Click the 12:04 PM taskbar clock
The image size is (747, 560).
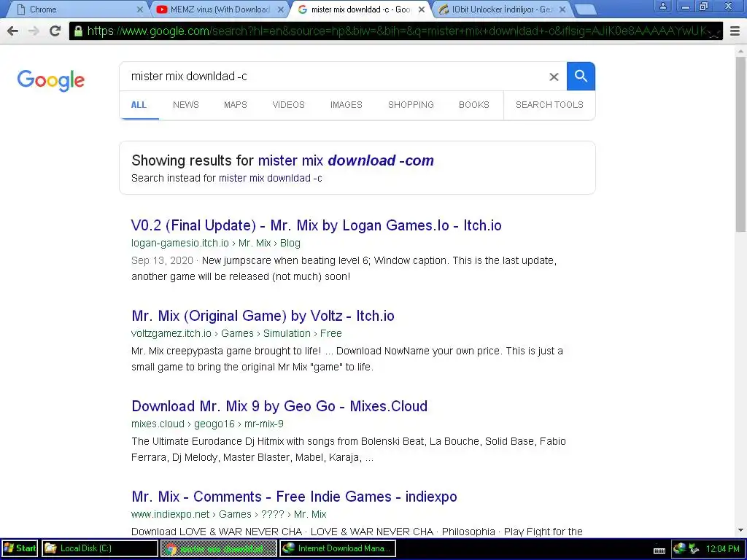723,548
